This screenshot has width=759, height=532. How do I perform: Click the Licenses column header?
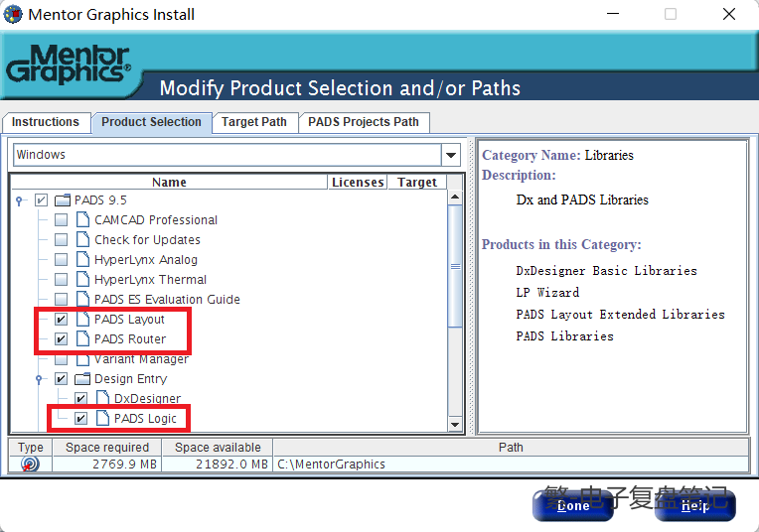tap(358, 183)
